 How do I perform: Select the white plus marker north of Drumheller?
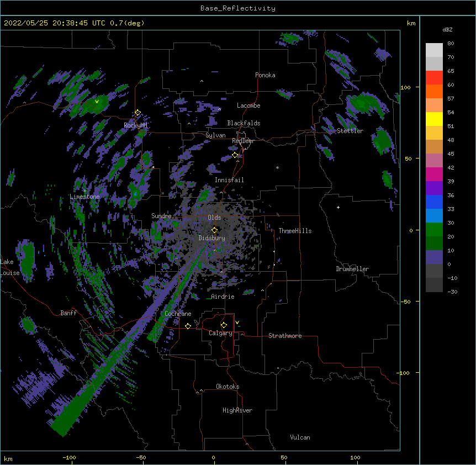coord(338,207)
